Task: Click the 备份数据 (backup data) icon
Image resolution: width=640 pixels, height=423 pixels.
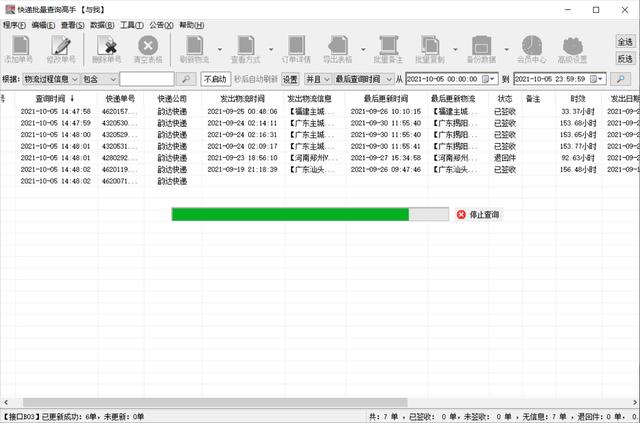Action: 481,45
